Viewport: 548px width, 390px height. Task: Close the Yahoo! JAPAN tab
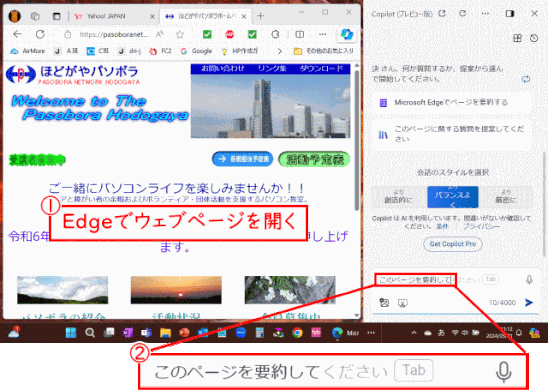coord(152,16)
